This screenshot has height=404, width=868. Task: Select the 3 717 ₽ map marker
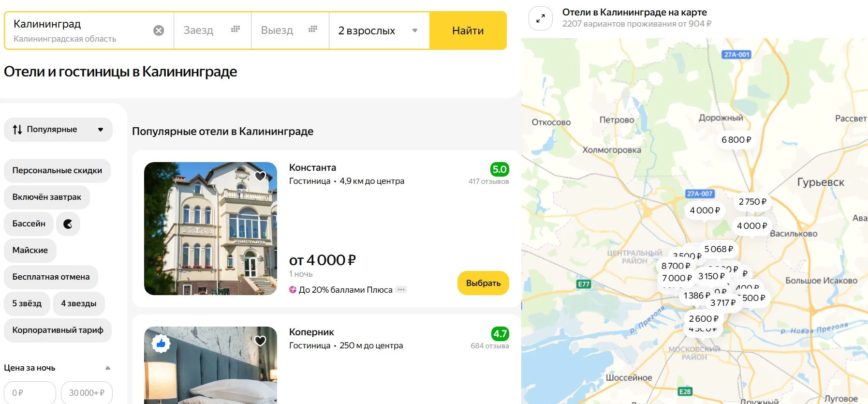coord(723,303)
